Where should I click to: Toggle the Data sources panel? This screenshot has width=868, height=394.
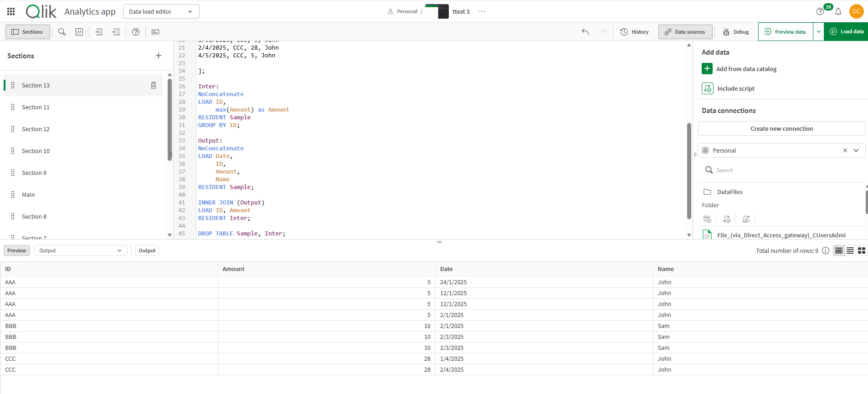(x=685, y=32)
